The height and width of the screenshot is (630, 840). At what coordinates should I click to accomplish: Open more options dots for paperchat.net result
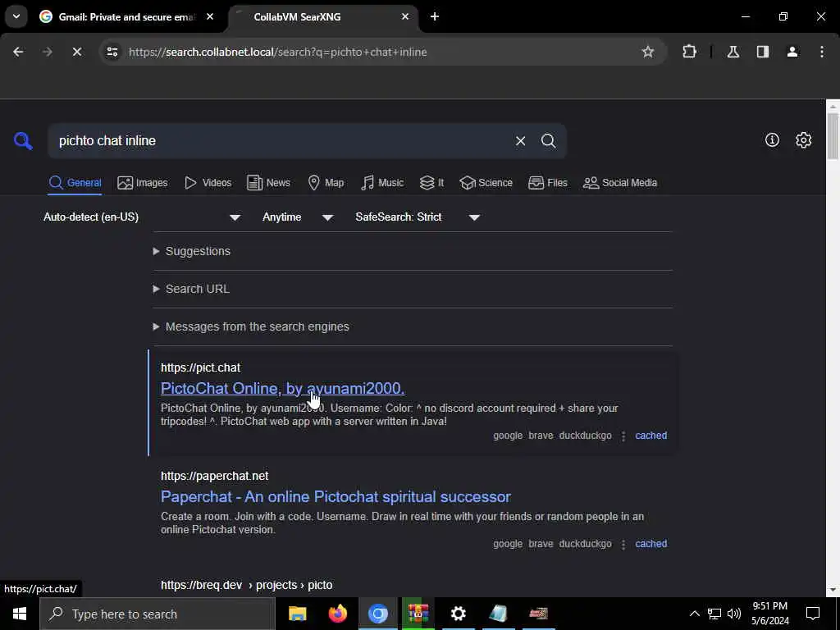point(623,545)
